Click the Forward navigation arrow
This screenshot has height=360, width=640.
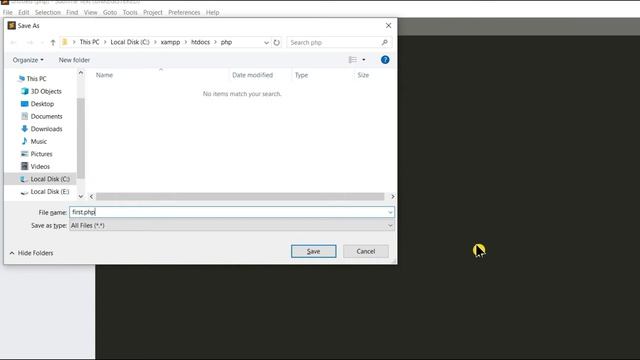coord(29,42)
